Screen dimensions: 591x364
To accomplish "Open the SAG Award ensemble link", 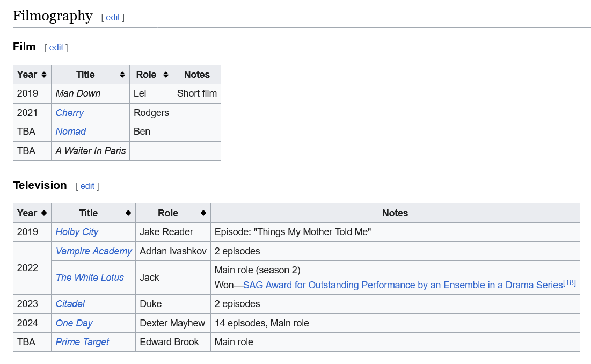I will pos(403,285).
